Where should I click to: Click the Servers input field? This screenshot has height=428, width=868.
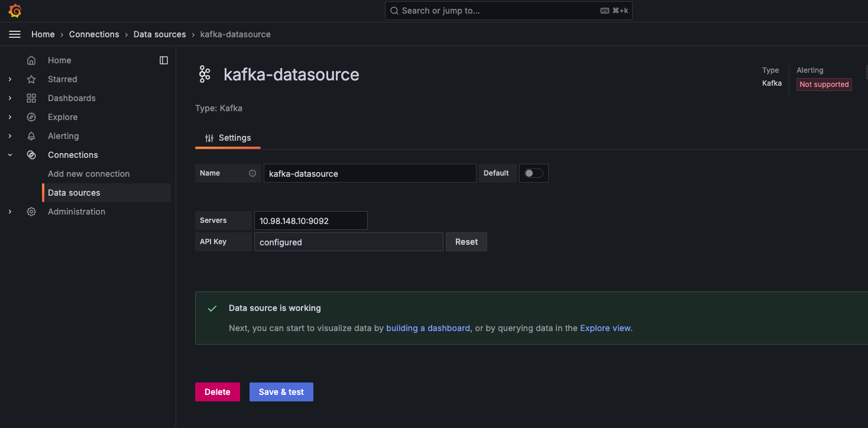click(311, 221)
